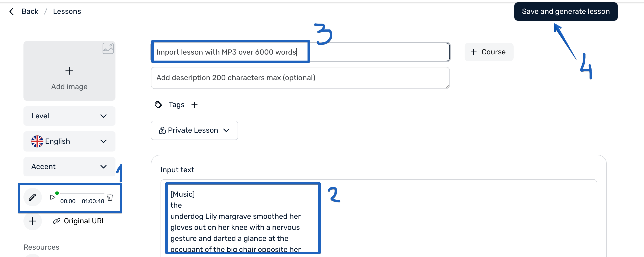Click the picture icon in image box
This screenshot has height=257, width=644.
(108, 48)
